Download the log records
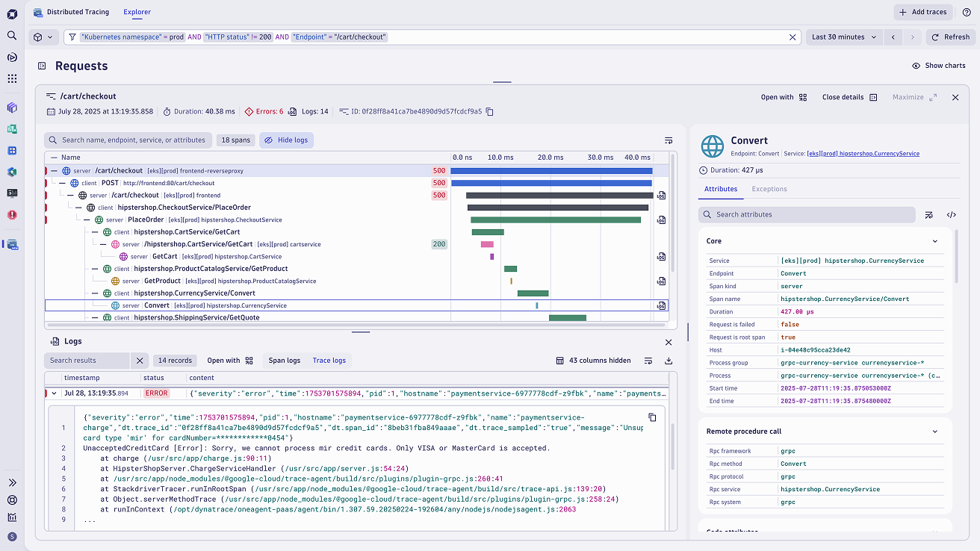Viewport: 980px width, 551px height. (668, 361)
